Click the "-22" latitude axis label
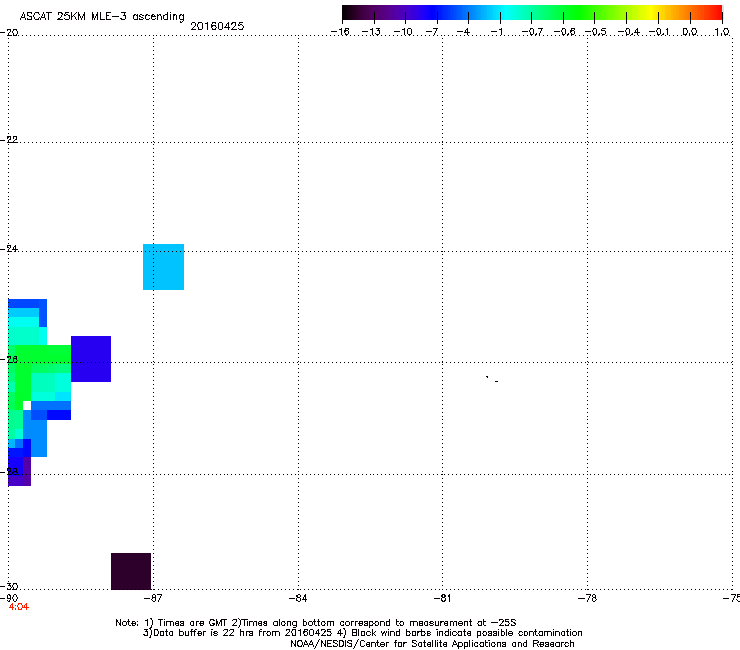The height and width of the screenshot is (650, 740). coord(9,140)
